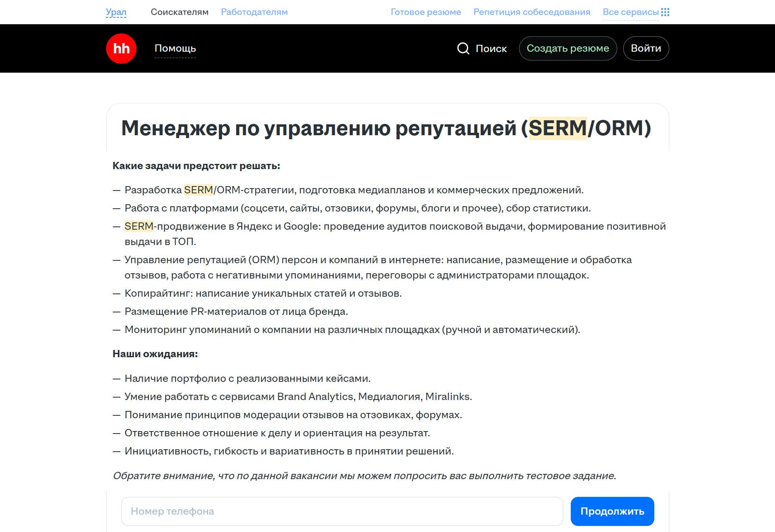
Task: Open the Репетиция собеседования link
Action: [532, 12]
